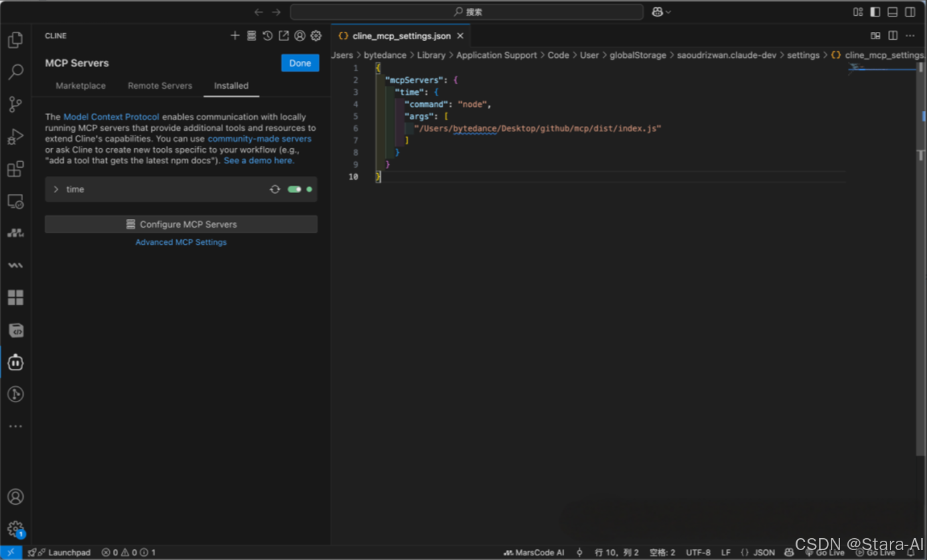Open the editor More Actions ellipsis

910,36
